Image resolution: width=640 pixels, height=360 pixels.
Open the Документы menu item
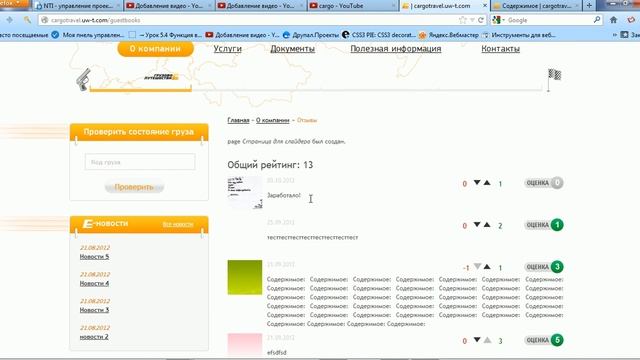click(292, 49)
